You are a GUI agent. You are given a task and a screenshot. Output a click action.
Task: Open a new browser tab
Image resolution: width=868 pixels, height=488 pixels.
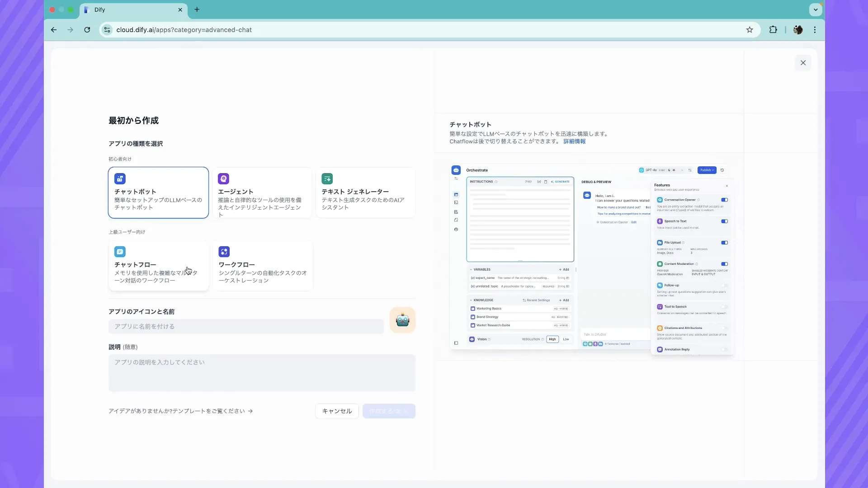(197, 9)
